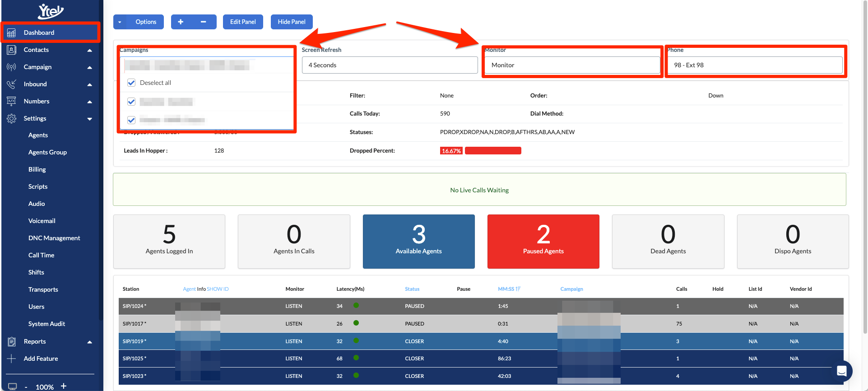Click the SHOW ID link
868x391 pixels.
[x=218, y=289]
